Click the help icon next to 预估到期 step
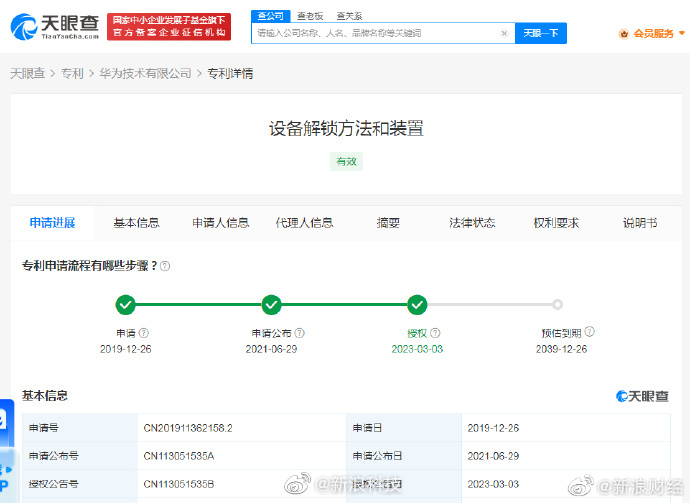The image size is (690, 503). (x=590, y=333)
